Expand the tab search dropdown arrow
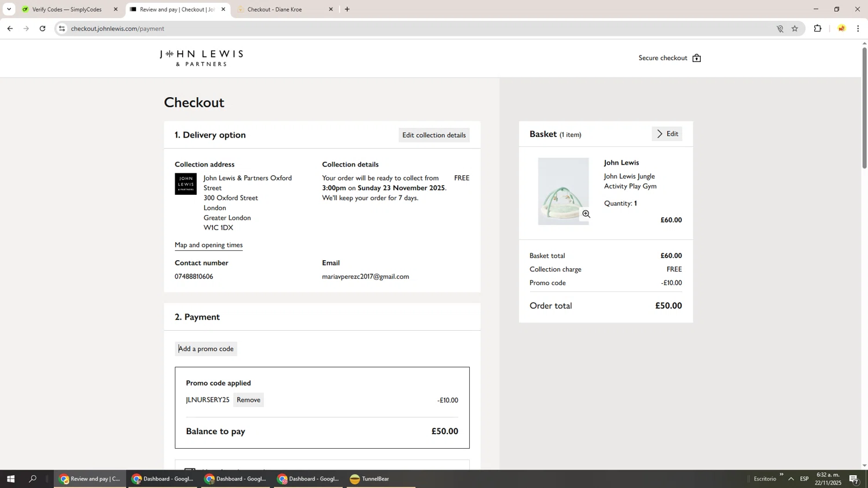Screen dimensions: 868x488 click(x=9, y=9)
